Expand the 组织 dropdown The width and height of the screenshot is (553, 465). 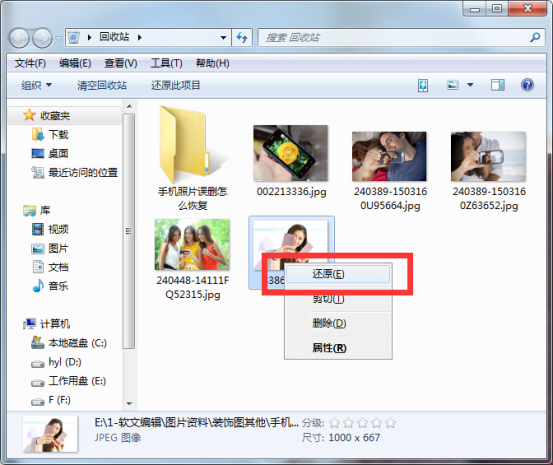(36, 85)
